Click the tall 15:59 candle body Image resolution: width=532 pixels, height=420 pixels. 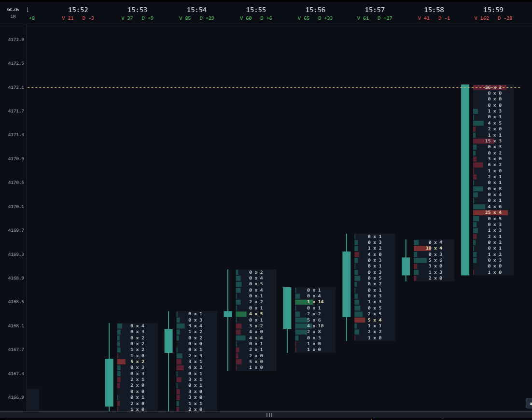point(465,180)
